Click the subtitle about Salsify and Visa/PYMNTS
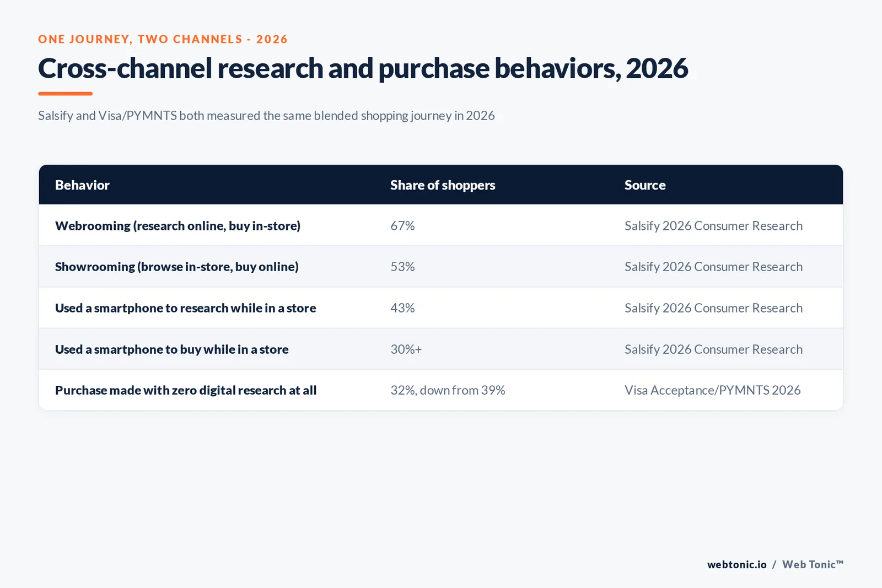The width and height of the screenshot is (882, 588). tap(266, 116)
